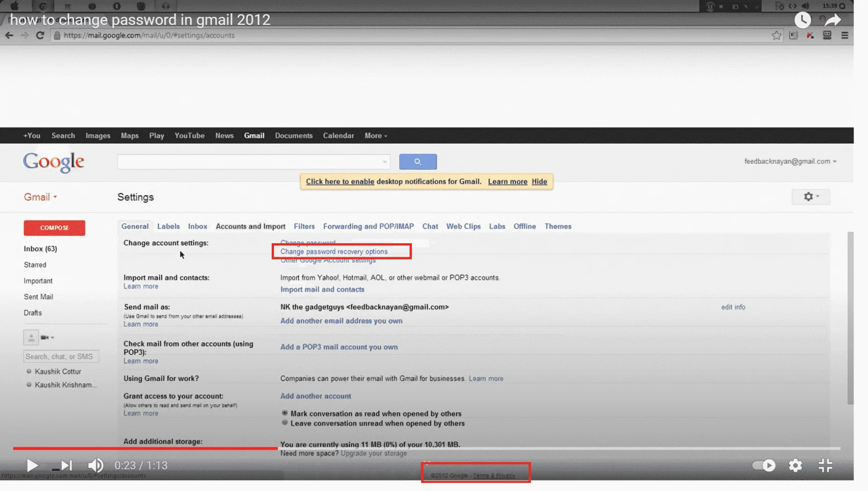Switch to the Inbox settings tab
This screenshot has height=491, width=868.
[198, 227]
